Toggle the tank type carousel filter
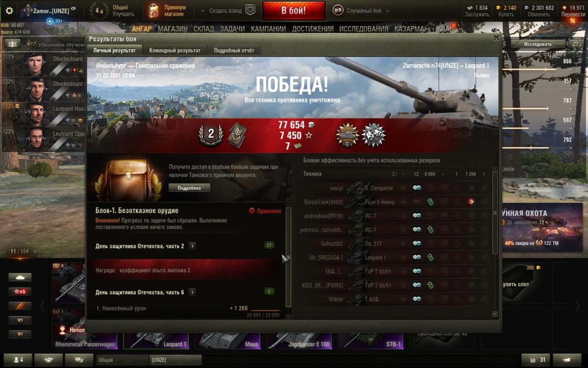Viewport: 588px width, 368px height. [x=20, y=277]
